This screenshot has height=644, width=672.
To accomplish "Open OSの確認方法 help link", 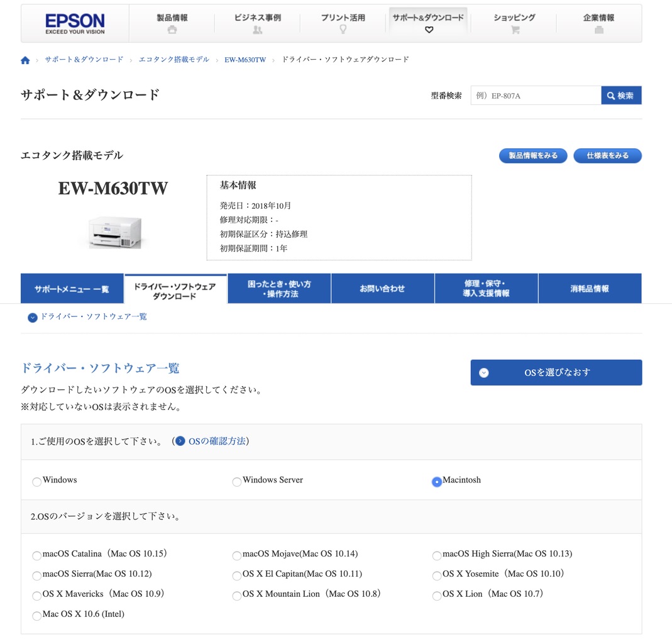I will coord(217,441).
